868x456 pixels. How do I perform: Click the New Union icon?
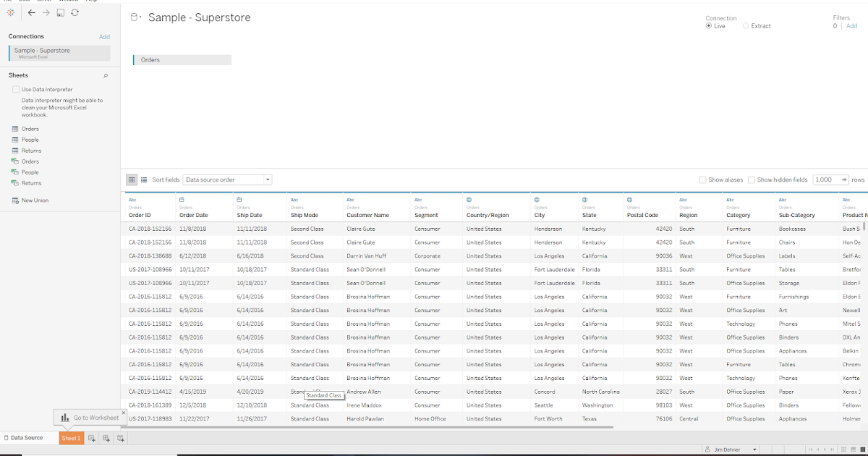click(x=15, y=200)
